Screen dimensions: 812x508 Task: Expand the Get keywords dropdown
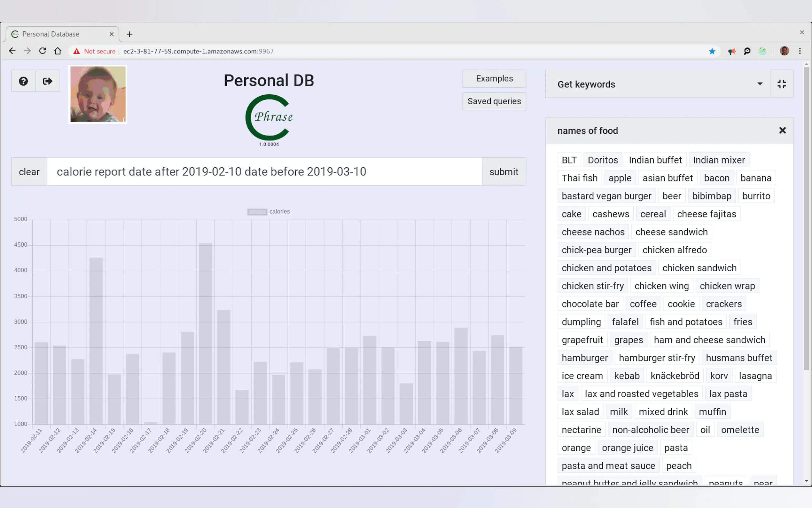click(760, 84)
